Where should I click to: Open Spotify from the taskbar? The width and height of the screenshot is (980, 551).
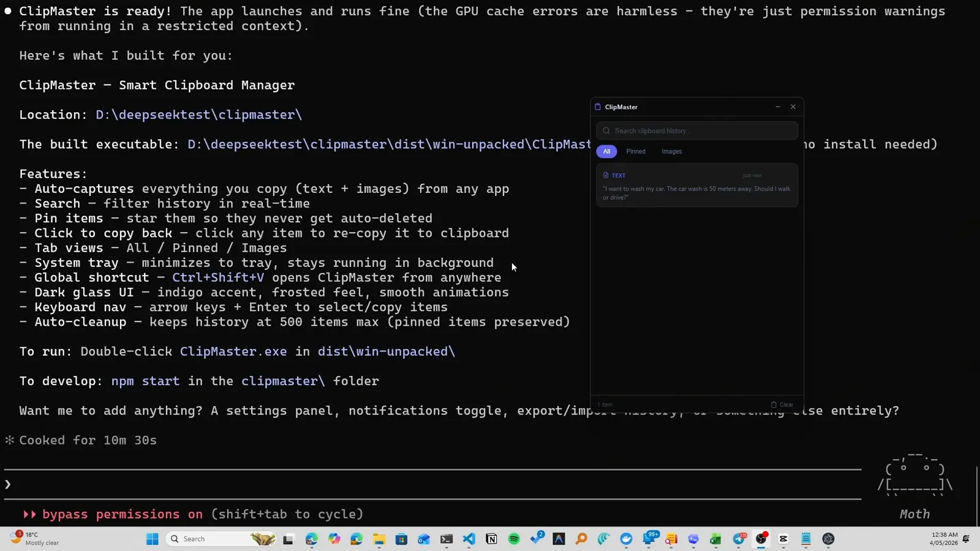[x=514, y=539]
